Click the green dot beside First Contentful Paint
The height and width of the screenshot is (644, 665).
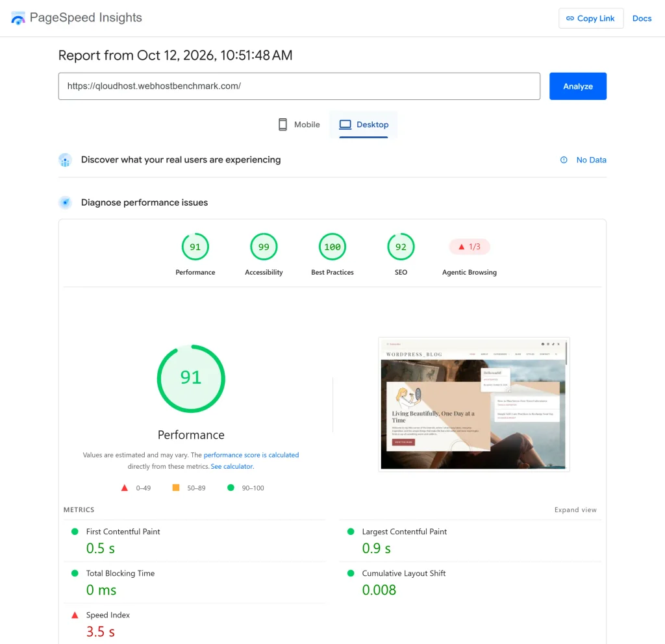coord(75,532)
